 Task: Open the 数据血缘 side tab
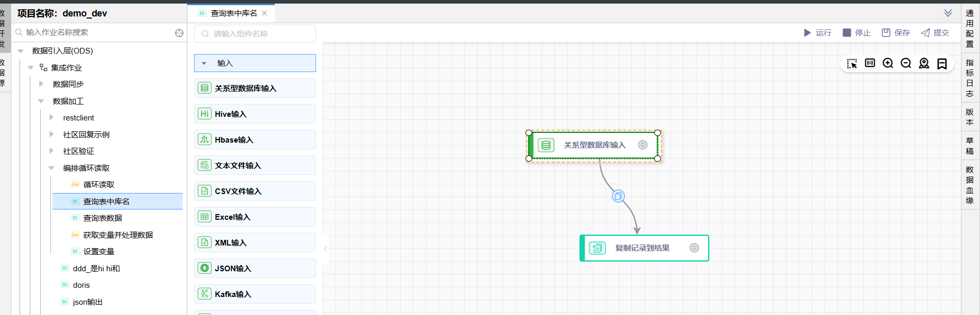970,185
